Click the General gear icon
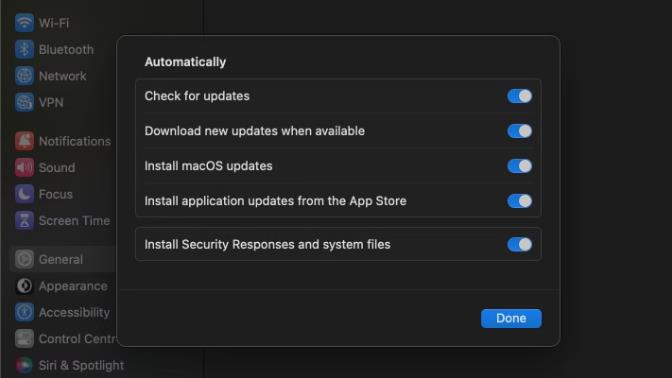Image resolution: width=672 pixels, height=378 pixels. coord(24,259)
